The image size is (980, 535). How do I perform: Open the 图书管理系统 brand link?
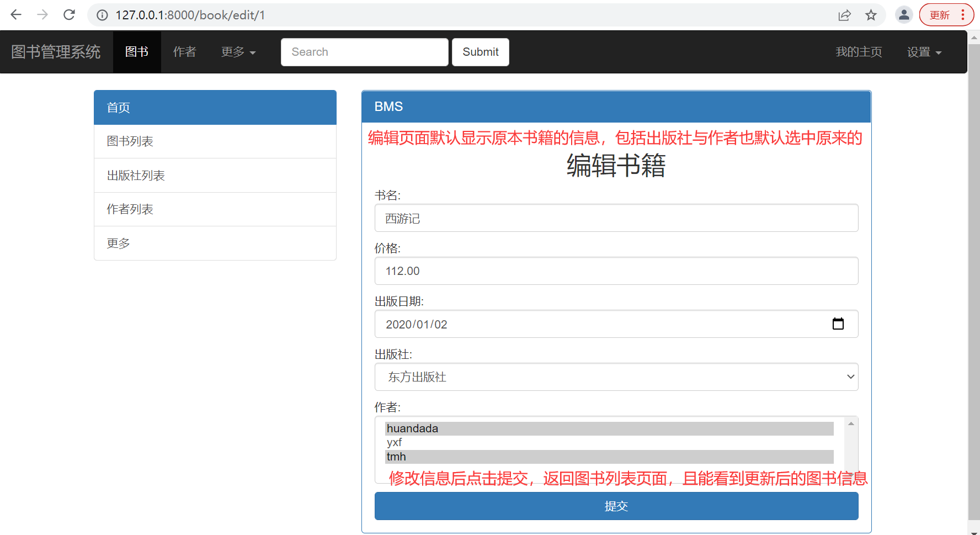pos(56,52)
